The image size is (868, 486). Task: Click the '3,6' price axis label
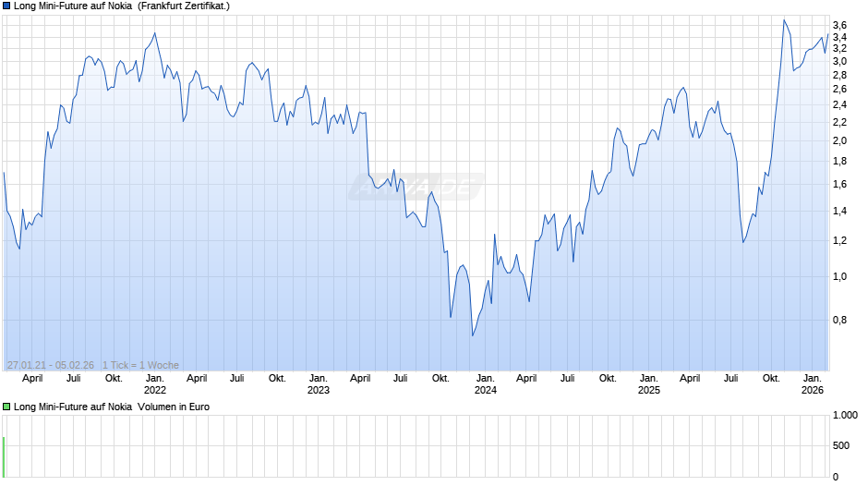tap(839, 25)
